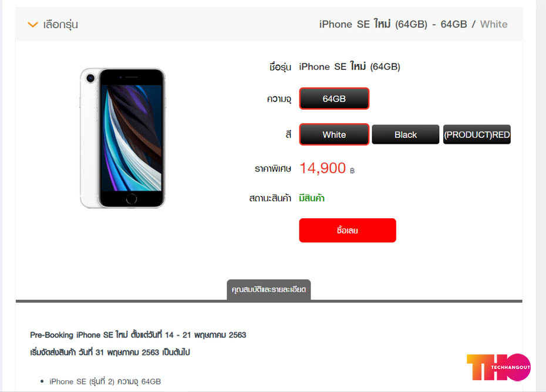Click the home button on phone image
The width and height of the screenshot is (546, 392).
pos(132,199)
